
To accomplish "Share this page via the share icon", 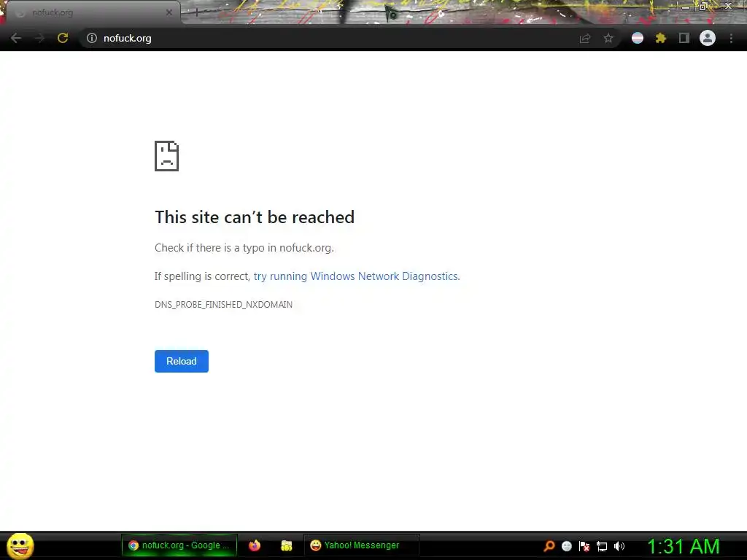I will tap(585, 39).
